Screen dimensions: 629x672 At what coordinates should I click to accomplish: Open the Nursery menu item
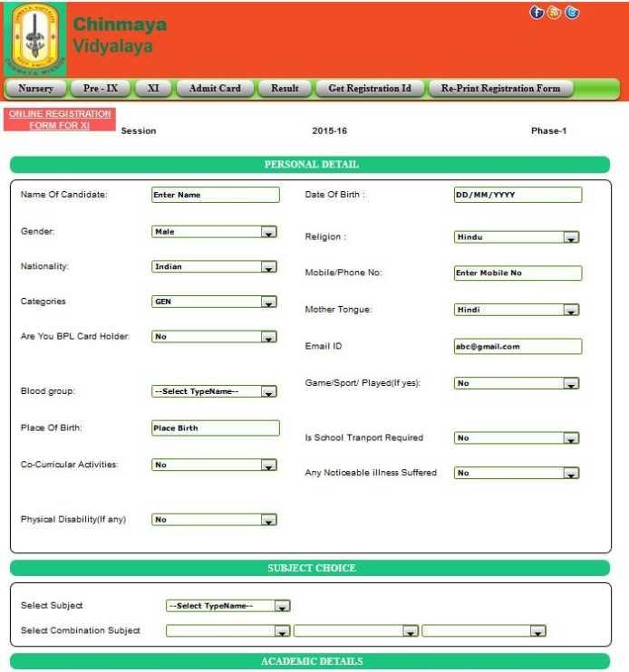(x=35, y=88)
